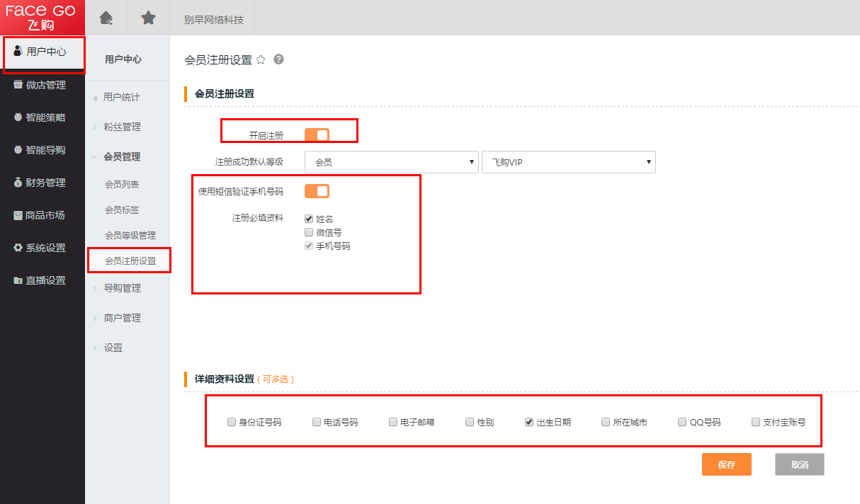Bookmark page with star outline beside title
Image resolution: width=860 pixels, height=504 pixels.
click(x=261, y=60)
